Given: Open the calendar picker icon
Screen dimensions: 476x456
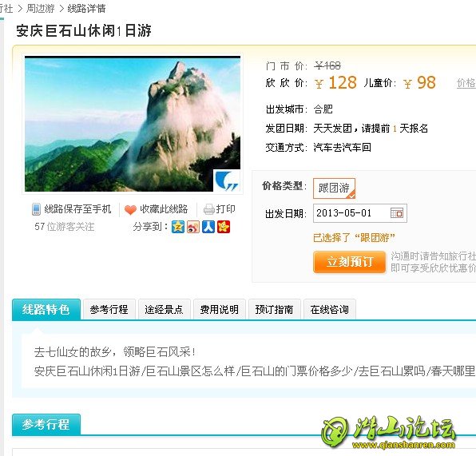Looking at the screenshot, I should (397, 213).
